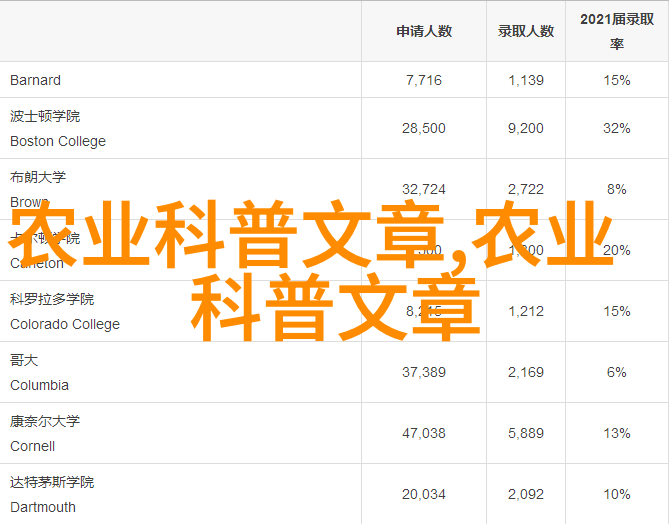Click the 32% admission rate cell
Screen dimensions: 670x524
pyautogui.click(x=617, y=128)
